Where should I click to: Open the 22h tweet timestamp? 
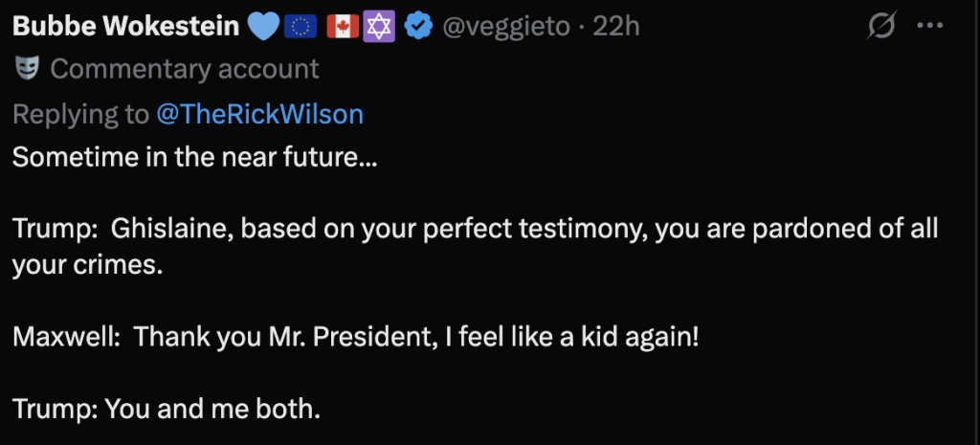pyautogui.click(x=615, y=27)
